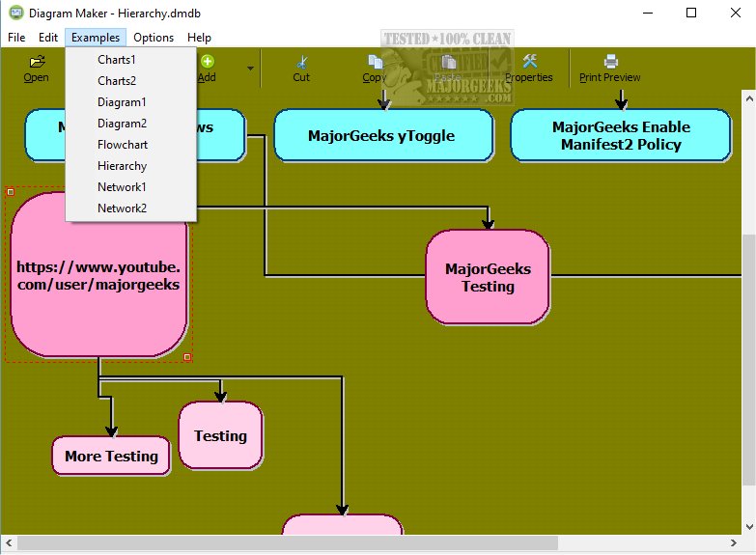
Task: Click the Cut scissors toolbar icon
Action: tap(302, 62)
